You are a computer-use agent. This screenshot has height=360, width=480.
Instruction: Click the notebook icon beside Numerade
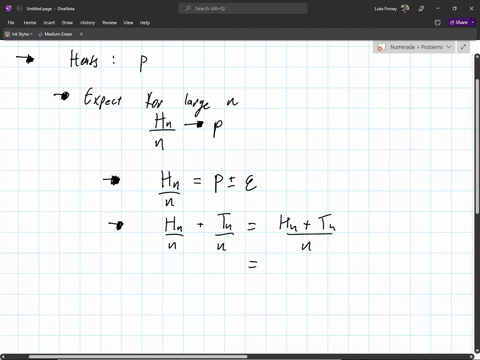tap(381, 47)
